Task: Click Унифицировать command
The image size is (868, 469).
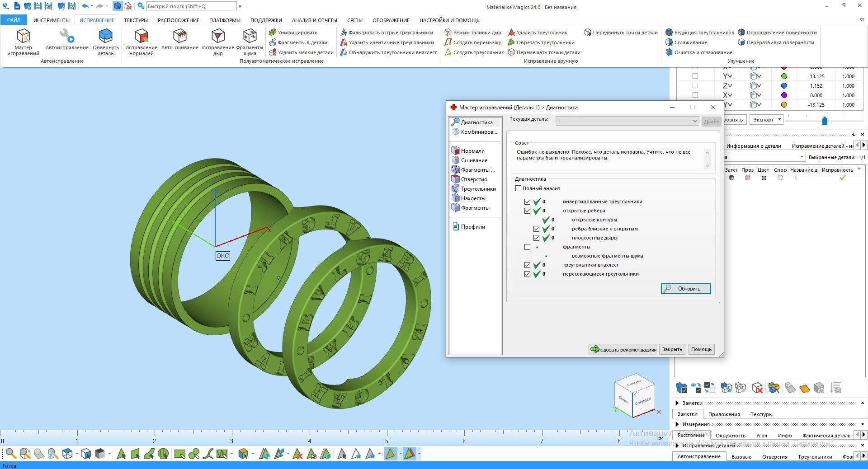Action: point(293,33)
